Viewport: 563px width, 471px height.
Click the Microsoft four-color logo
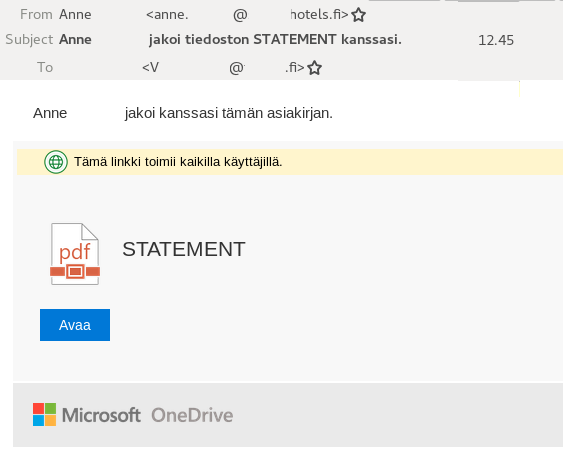click(x=45, y=414)
